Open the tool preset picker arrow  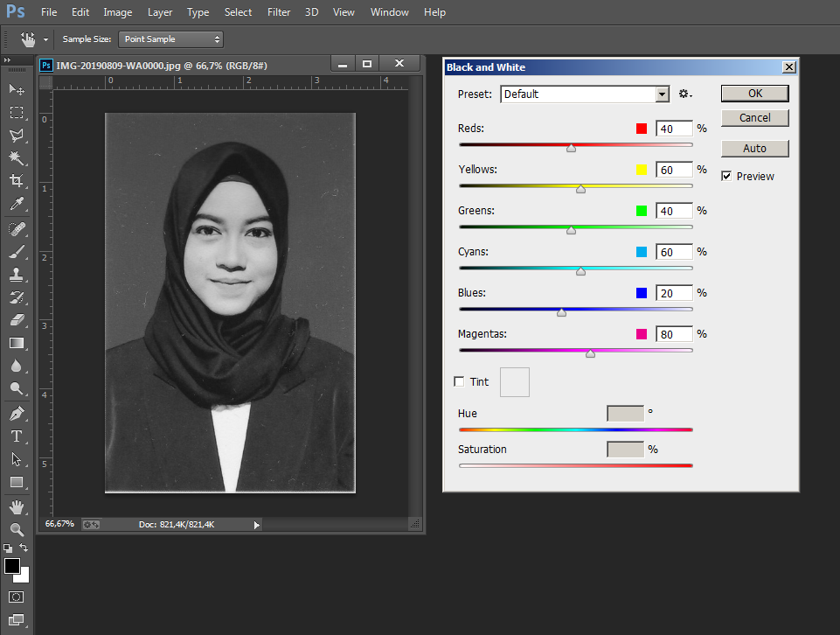(45, 39)
